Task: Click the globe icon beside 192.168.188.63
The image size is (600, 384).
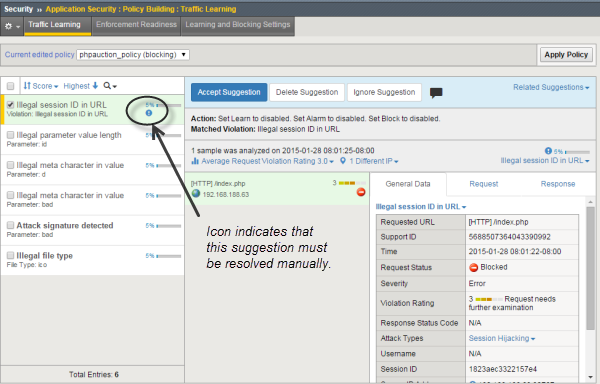Action: coord(196,194)
